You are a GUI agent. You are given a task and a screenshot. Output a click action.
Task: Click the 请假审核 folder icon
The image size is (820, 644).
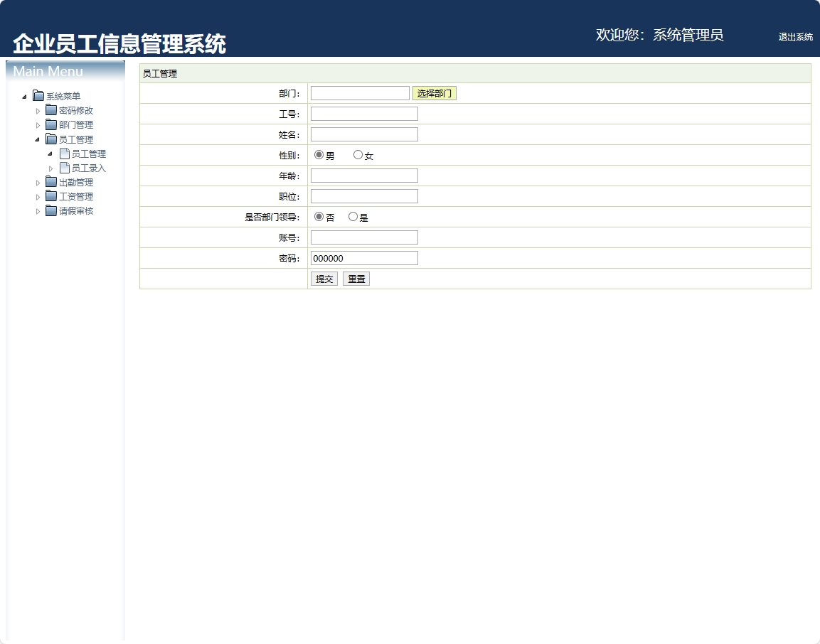50,210
